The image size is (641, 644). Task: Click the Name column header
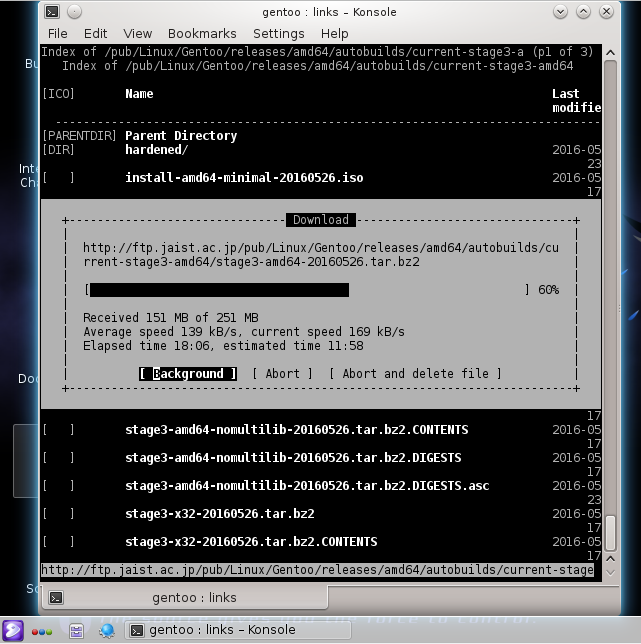coord(139,94)
